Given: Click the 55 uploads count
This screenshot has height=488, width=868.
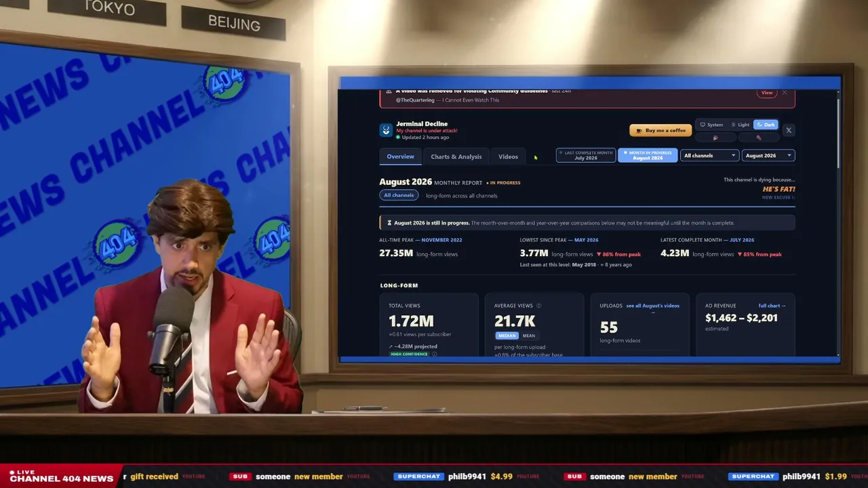Looking at the screenshot, I should pyautogui.click(x=608, y=327).
